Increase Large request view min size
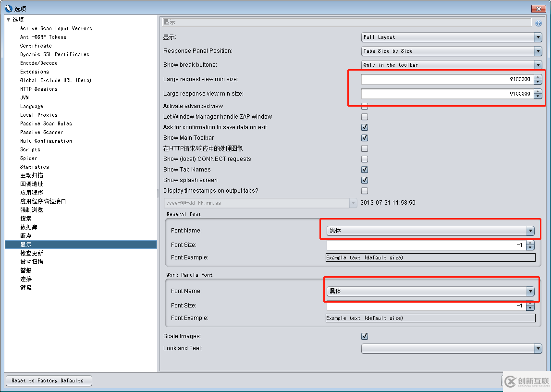551x392 pixels. 538,77
